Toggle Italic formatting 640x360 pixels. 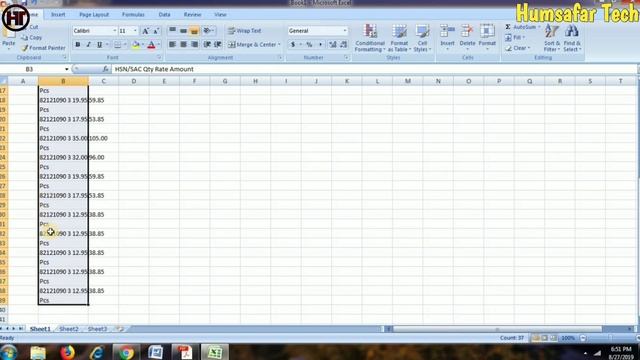pyautogui.click(x=88, y=44)
